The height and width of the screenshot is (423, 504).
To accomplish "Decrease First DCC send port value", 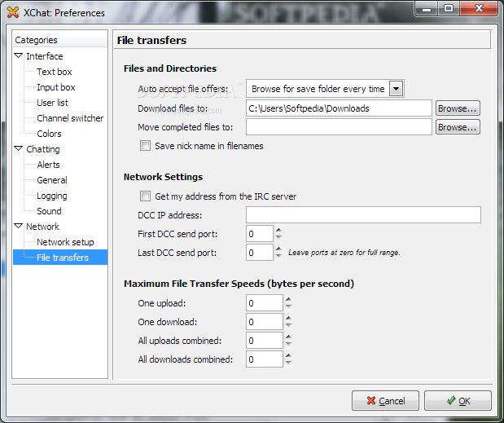I will (278, 237).
